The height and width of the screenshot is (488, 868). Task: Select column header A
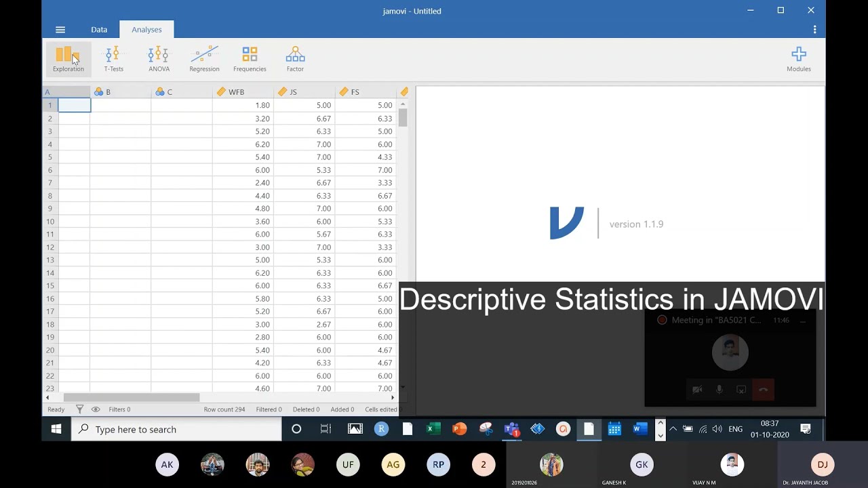tap(66, 92)
